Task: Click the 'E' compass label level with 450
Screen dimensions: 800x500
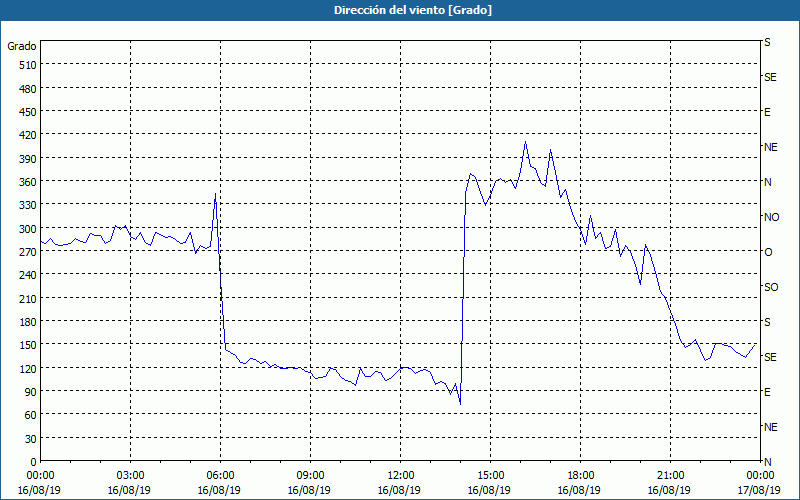Action: coord(767,112)
